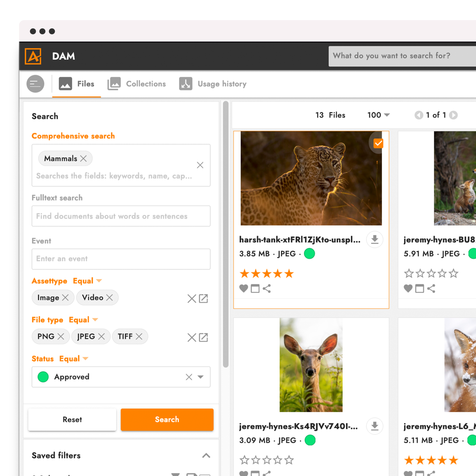This screenshot has height=476, width=476.
Task: Click the Fulltext search input field
Action: [x=121, y=216]
